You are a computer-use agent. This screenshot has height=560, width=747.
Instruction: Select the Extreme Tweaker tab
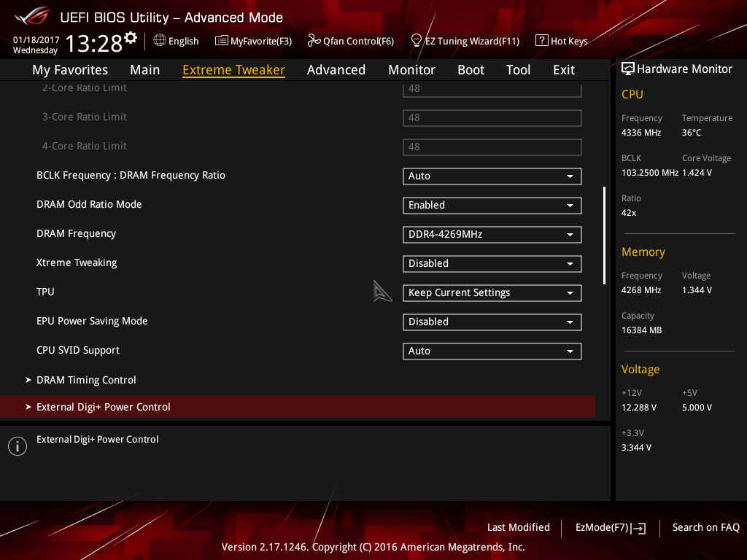(234, 70)
